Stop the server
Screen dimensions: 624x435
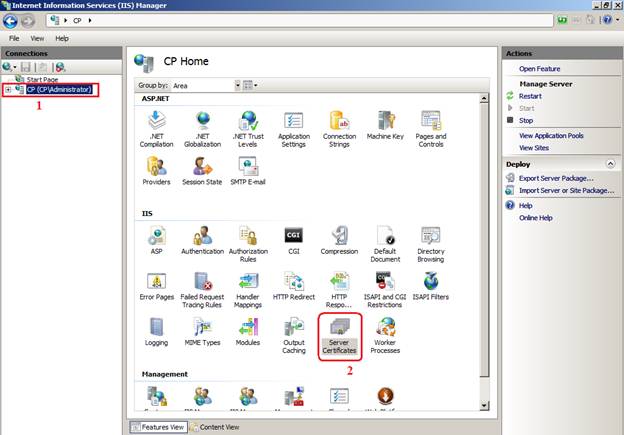(526, 121)
